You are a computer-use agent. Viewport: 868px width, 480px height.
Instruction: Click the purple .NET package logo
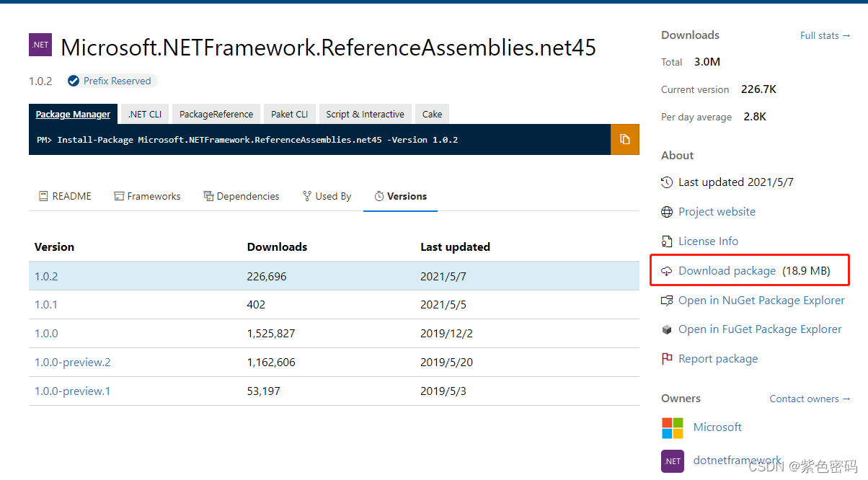point(40,45)
